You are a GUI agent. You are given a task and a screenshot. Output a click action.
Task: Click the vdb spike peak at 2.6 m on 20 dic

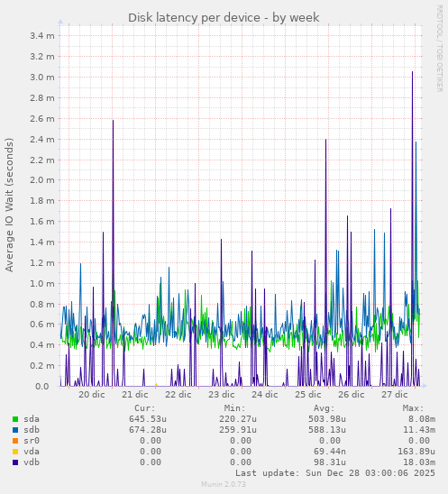click(x=113, y=121)
